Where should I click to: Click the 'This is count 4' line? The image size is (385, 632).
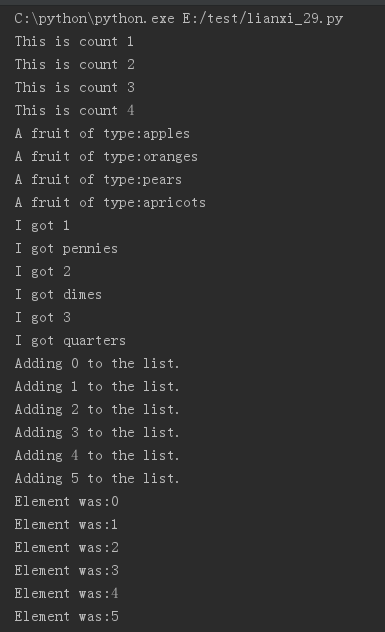coord(75,110)
